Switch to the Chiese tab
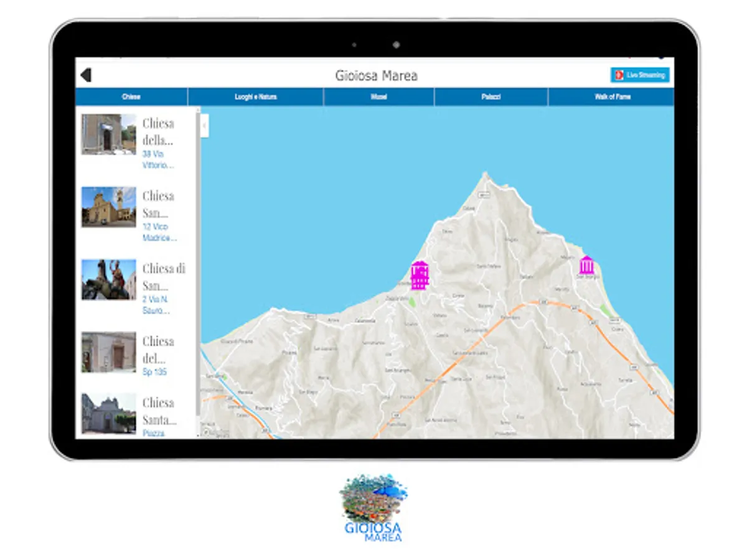747x560 pixels. coord(131,97)
